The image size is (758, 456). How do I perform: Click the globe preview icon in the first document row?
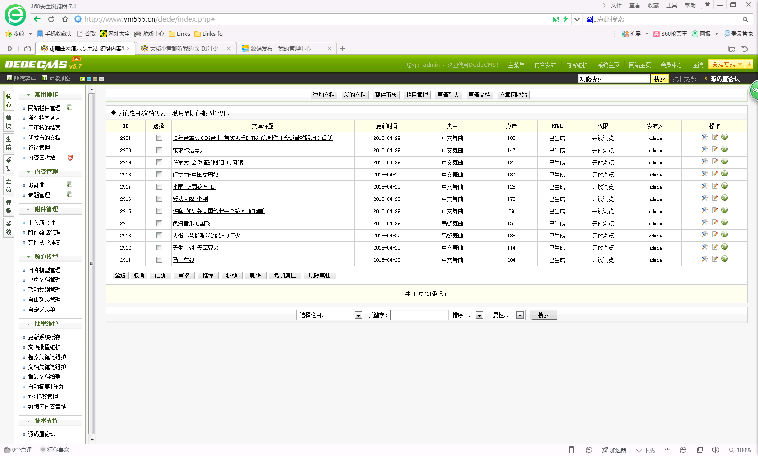725,137
